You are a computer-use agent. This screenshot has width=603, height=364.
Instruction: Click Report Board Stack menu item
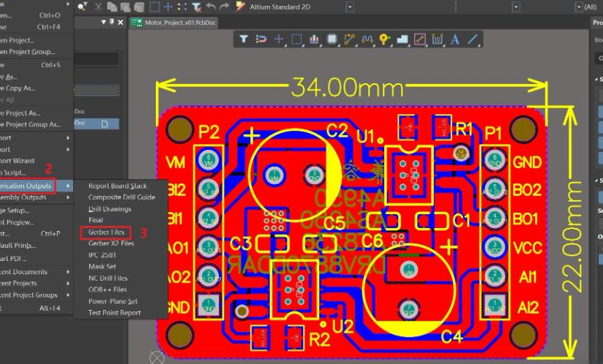tap(117, 186)
